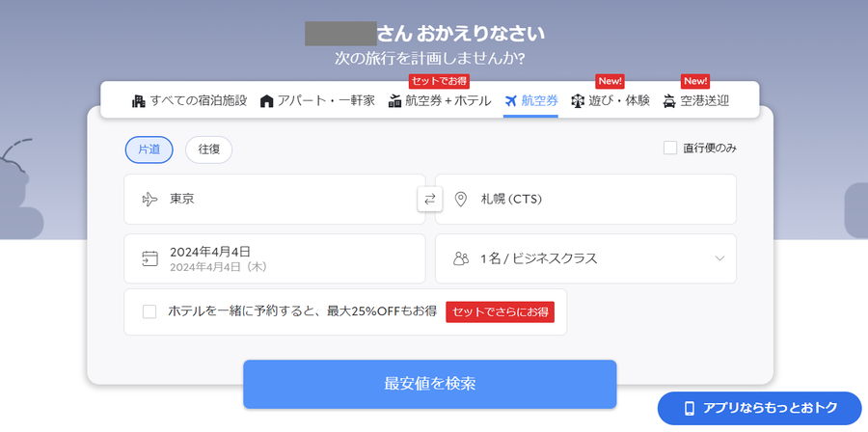This screenshot has width=868, height=432.
Task: Click the departure airplane icon
Action: pos(150,200)
